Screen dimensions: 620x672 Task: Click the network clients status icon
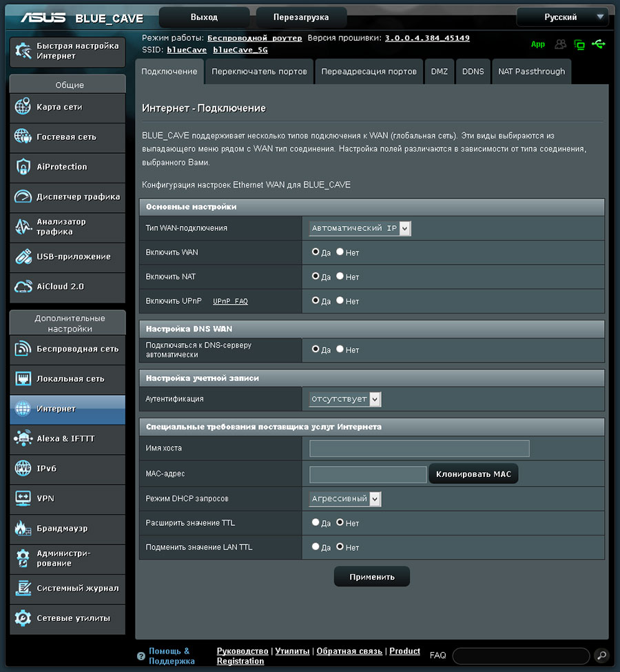(579, 44)
